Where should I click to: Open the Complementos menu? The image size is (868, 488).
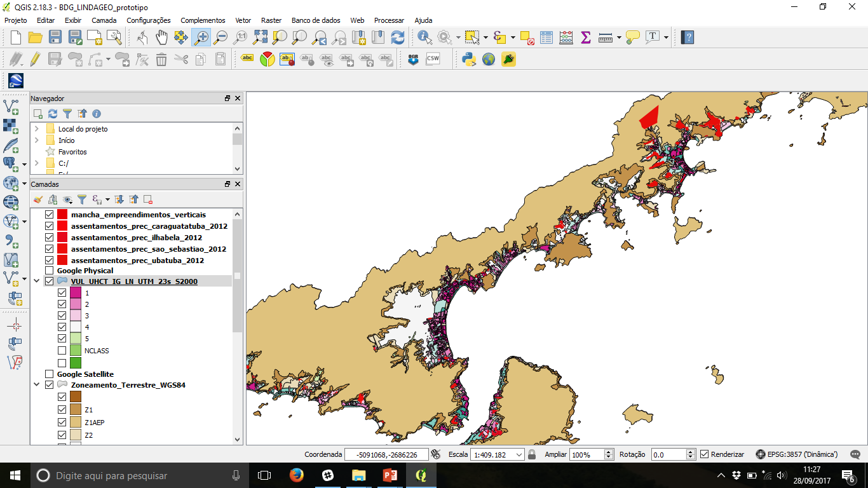tap(203, 20)
